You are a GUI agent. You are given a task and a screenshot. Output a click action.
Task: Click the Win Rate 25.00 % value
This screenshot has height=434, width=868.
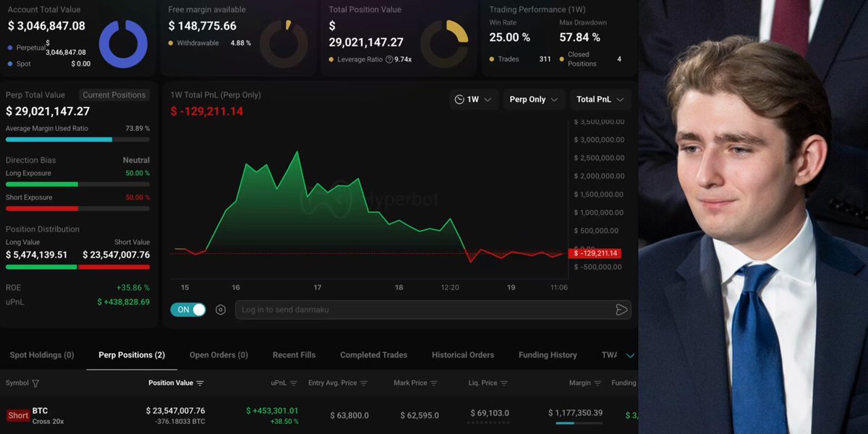pyautogui.click(x=509, y=38)
